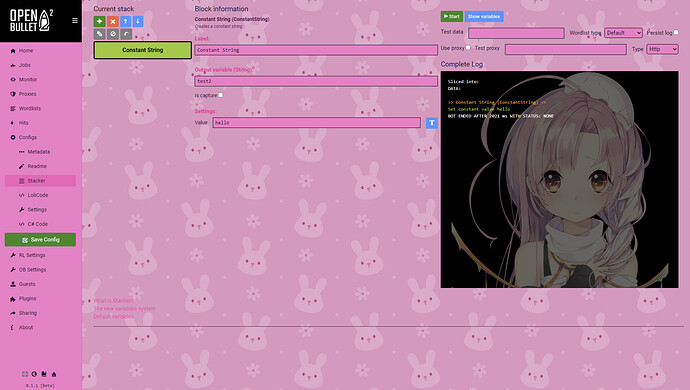Tick the Persist log checkbox
This screenshot has height=390, width=690.
[x=676, y=33]
